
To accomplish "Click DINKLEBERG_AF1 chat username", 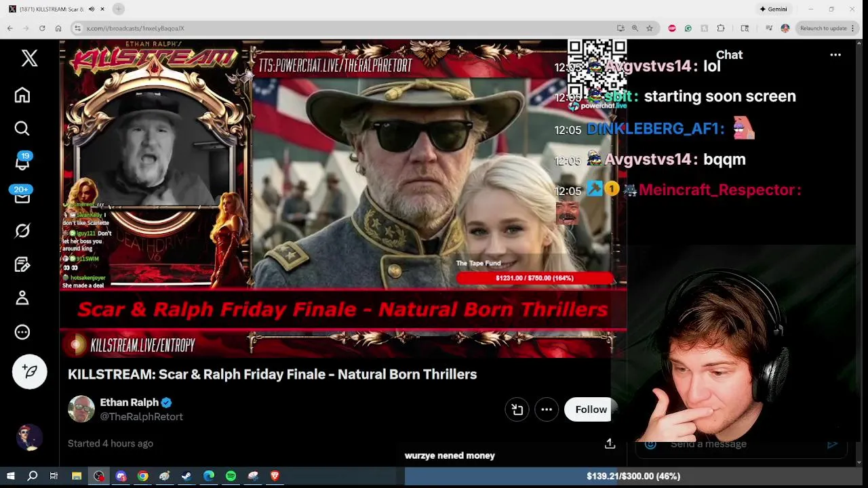I will 654,128.
